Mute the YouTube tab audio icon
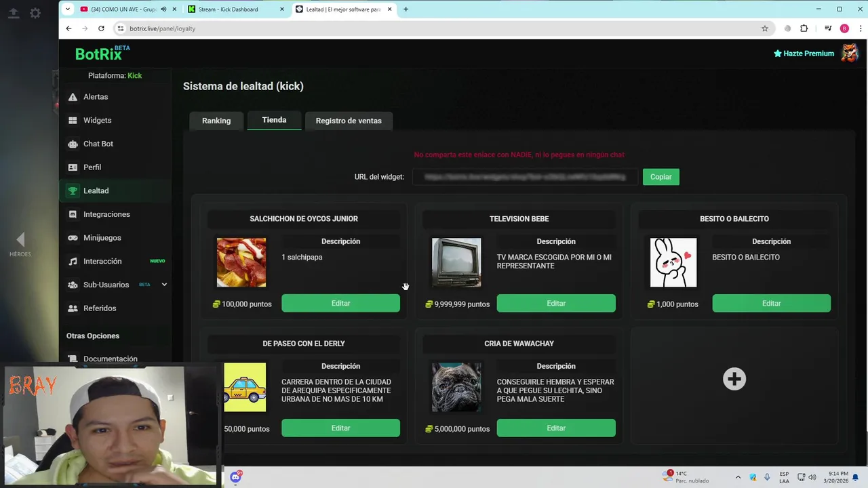 pyautogui.click(x=163, y=9)
